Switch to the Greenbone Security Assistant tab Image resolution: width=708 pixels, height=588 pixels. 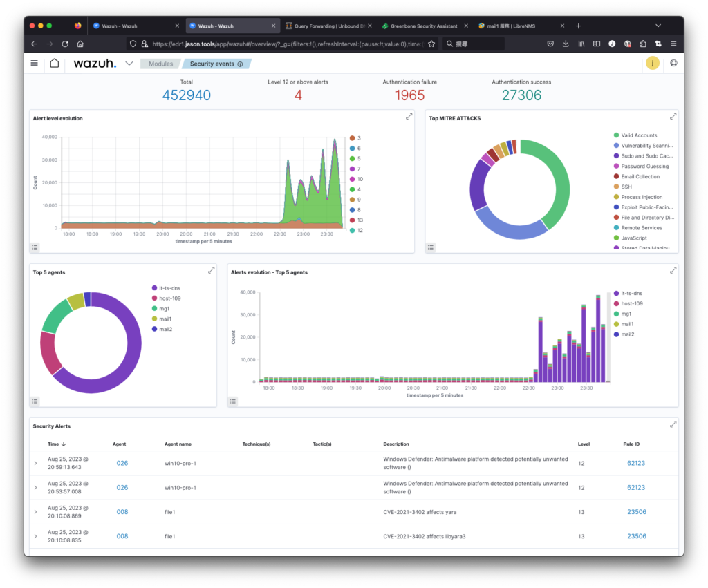(x=424, y=26)
